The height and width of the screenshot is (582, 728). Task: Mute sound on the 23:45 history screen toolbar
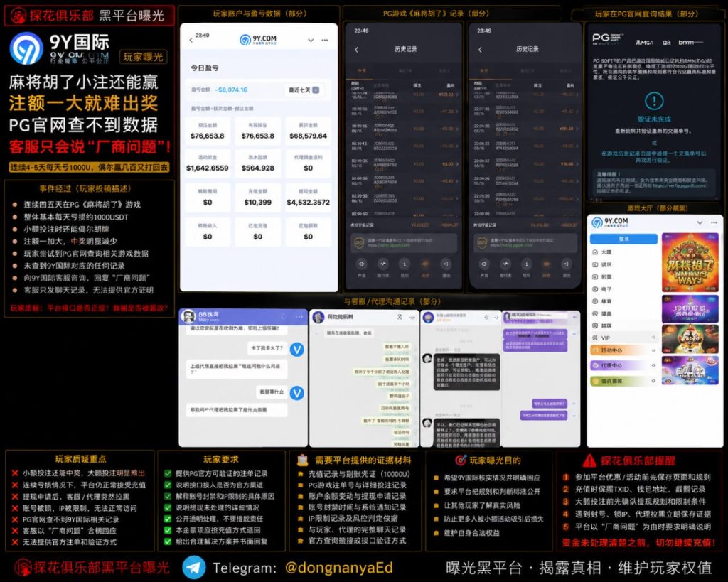(483, 264)
